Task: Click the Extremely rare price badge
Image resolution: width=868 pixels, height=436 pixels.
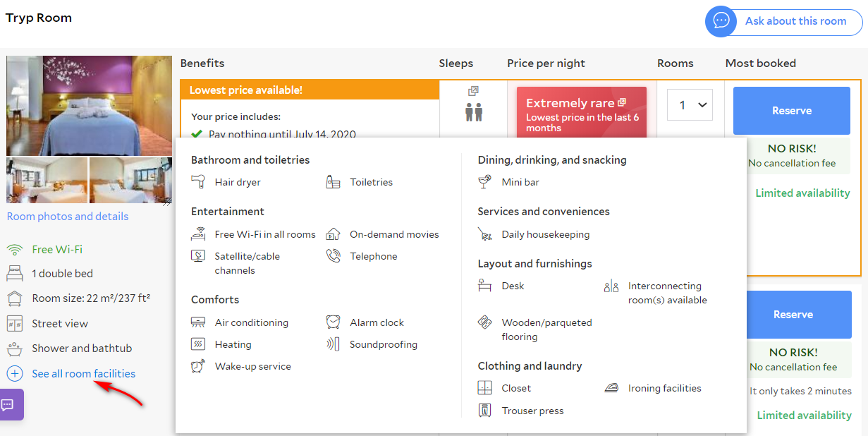Action: click(582, 111)
